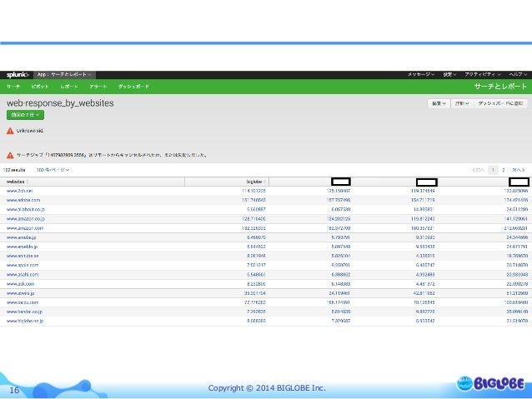Go to the サーチ tab
Screen dimensions: 532x399
[x=13, y=87]
